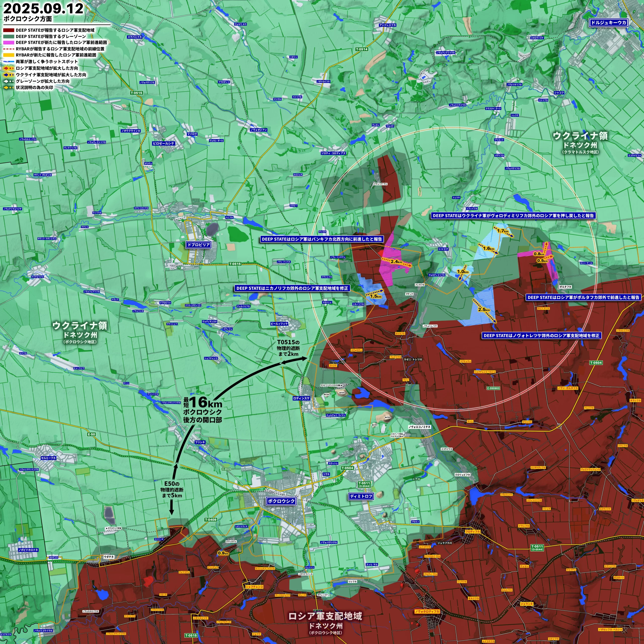
Task: Click the ポルタフカ advance annotation box
Action: [583, 297]
